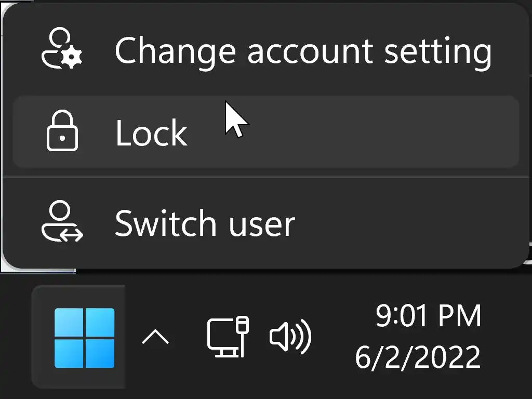Viewport: 532px width, 399px height.
Task: Click the top-left pane of the Windows logo
Action: pyautogui.click(x=69, y=322)
